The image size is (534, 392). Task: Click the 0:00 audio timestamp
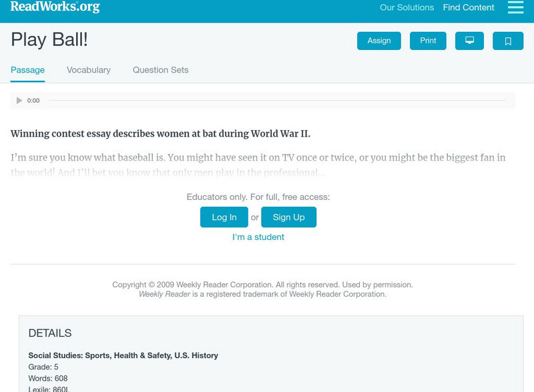click(33, 100)
